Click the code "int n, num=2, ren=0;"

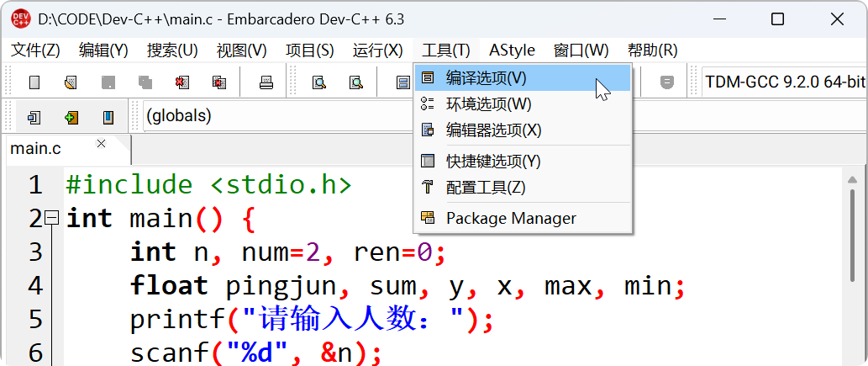(x=288, y=252)
